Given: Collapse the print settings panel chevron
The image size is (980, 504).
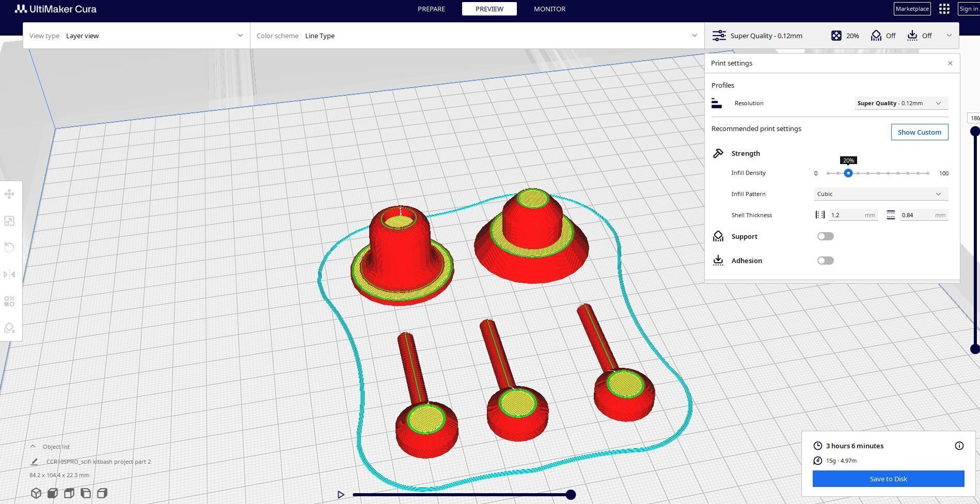Looking at the screenshot, I should pyautogui.click(x=949, y=36).
